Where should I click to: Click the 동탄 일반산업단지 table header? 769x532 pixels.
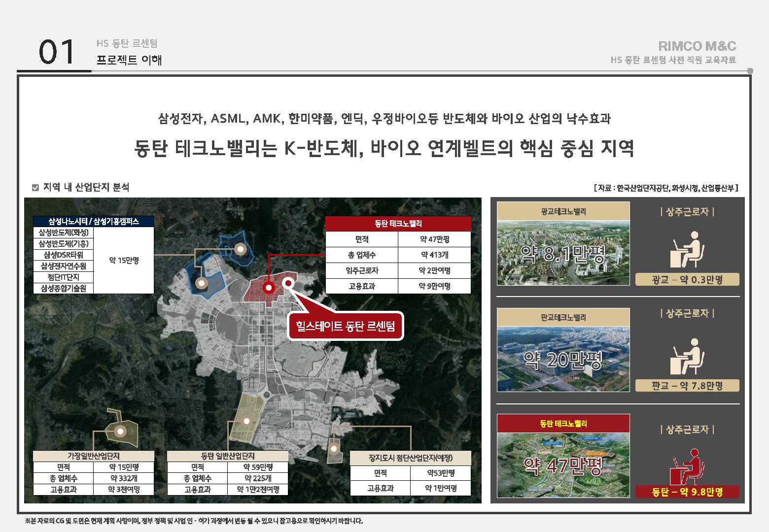228,456
